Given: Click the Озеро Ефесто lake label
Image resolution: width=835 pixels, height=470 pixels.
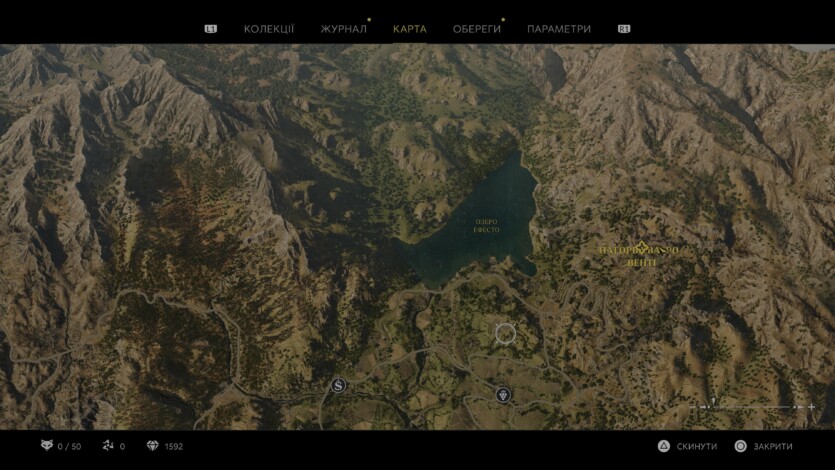Looking at the screenshot, I should pos(486,226).
